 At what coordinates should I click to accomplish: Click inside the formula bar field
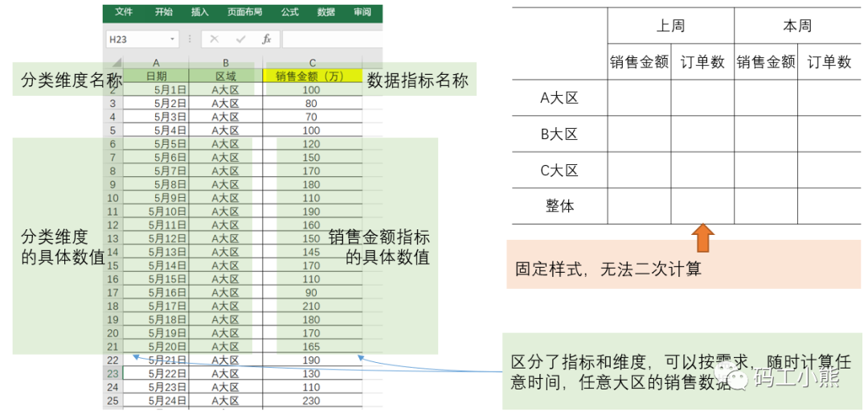[332, 39]
